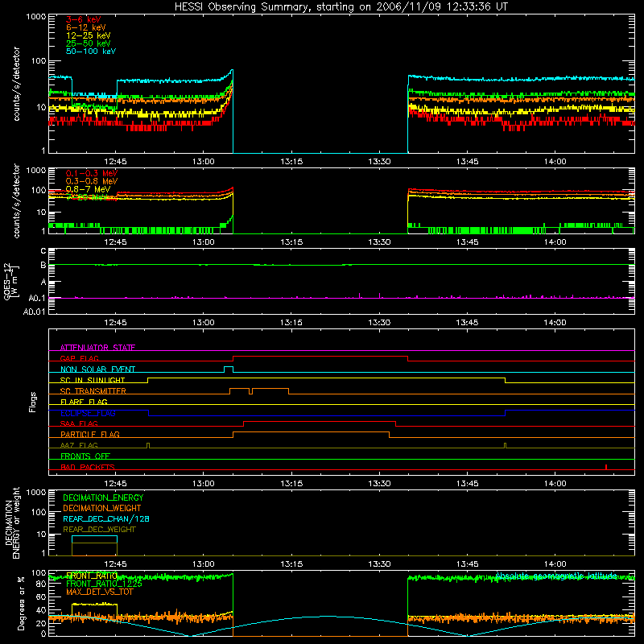Image resolution: width=644 pixels, height=644 pixels.
Task: Click the HESSI Observing Summary title text
Action: click(x=341, y=7)
